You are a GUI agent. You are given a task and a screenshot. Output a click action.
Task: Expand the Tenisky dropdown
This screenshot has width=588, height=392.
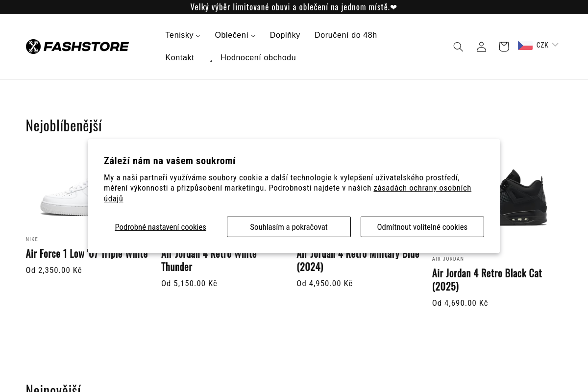[x=182, y=35]
